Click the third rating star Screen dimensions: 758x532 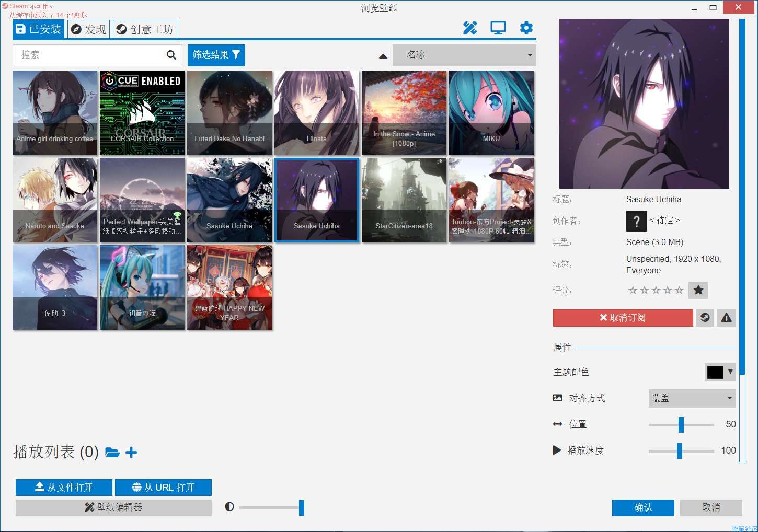pos(656,290)
